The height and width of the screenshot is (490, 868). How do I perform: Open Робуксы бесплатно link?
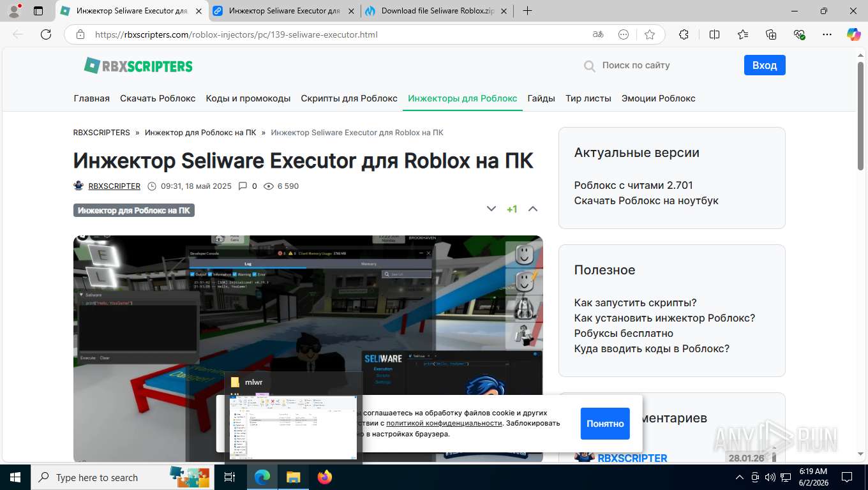pyautogui.click(x=624, y=333)
